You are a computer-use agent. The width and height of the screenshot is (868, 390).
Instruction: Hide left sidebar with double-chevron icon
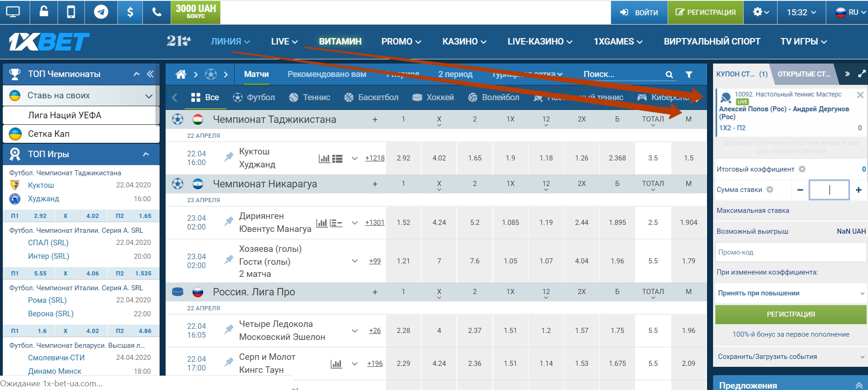pyautogui.click(x=150, y=74)
